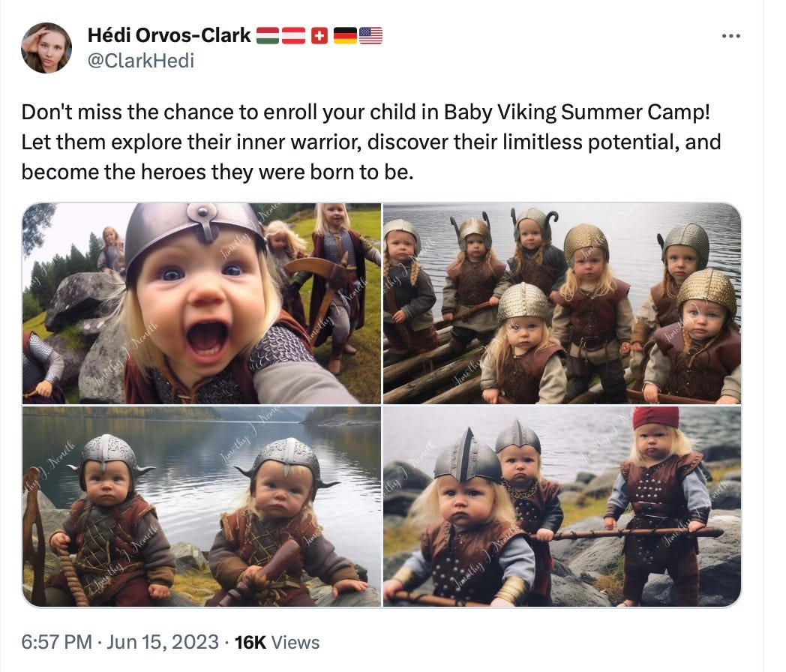Click the Jun 15, 2023 date
The width and height of the screenshot is (786, 672).
click(163, 642)
